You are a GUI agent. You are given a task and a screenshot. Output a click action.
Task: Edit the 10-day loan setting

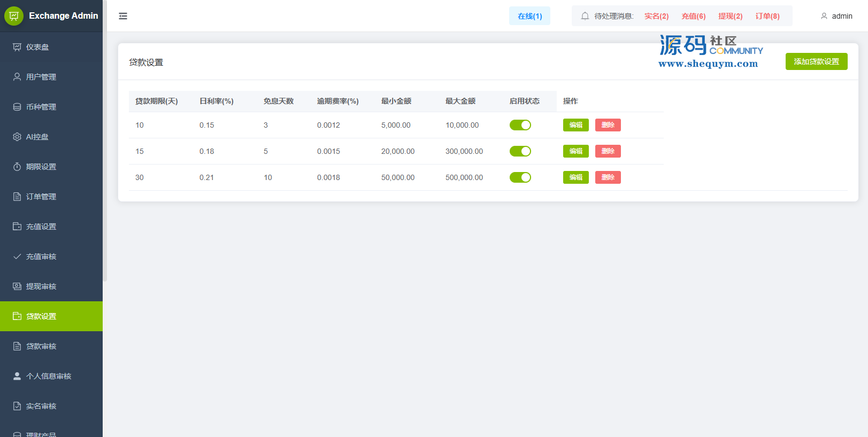tap(576, 125)
